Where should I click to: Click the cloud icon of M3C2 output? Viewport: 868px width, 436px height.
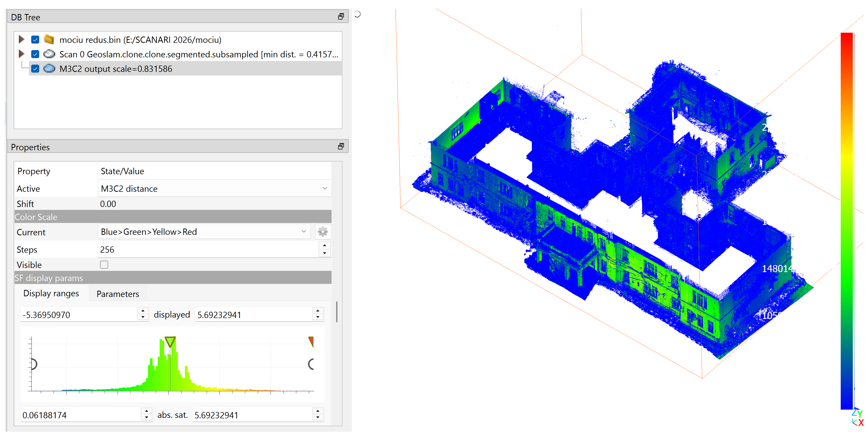(49, 68)
